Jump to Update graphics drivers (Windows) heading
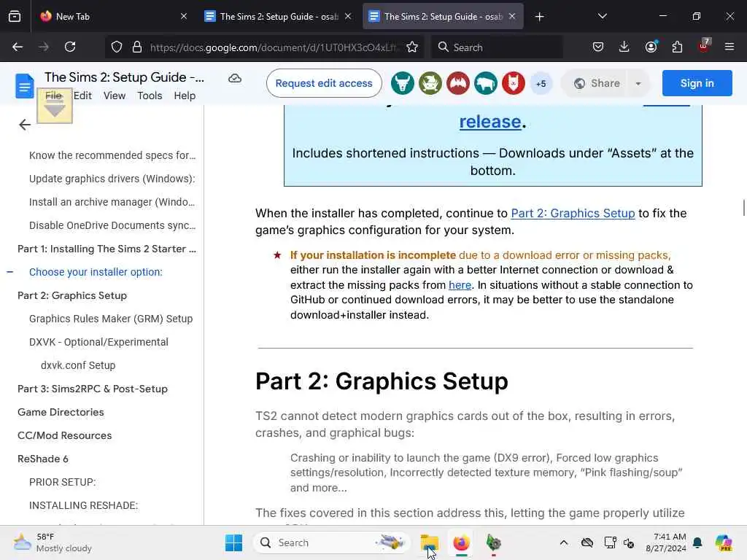 pos(112,179)
